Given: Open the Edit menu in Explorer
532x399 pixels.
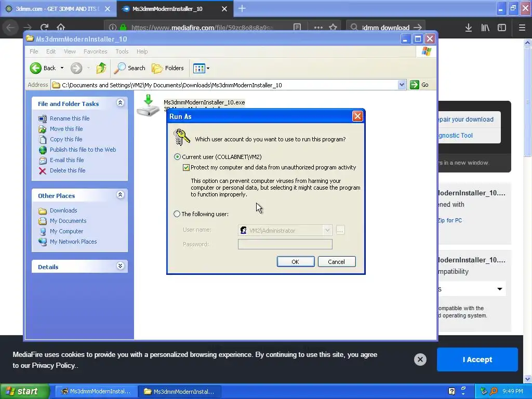Looking at the screenshot, I should [51, 51].
